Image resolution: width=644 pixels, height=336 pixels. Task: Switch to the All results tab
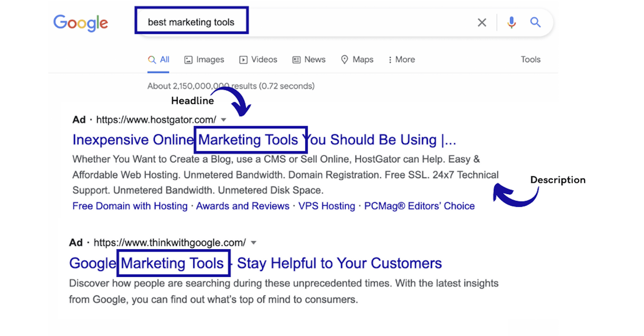tap(158, 59)
